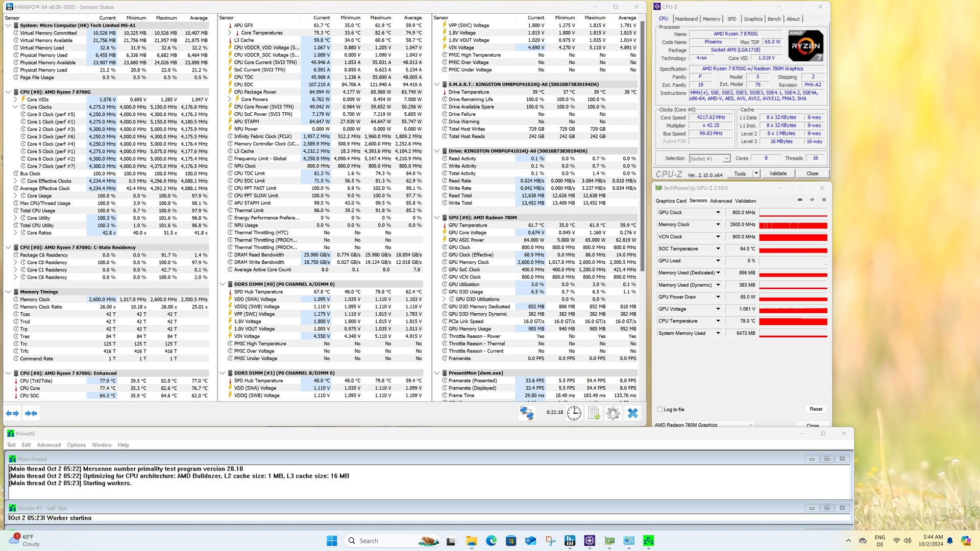Click the GPU-Z screenshot camera icon

(800, 200)
